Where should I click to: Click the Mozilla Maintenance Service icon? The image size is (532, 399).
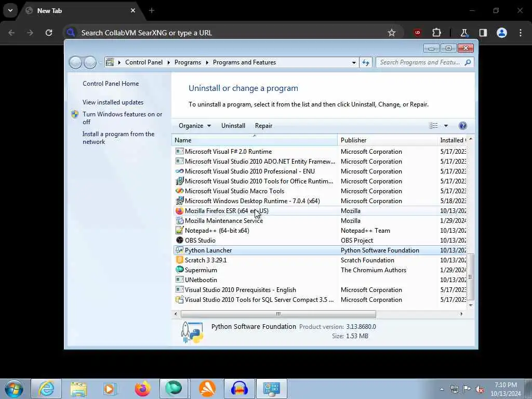click(179, 220)
